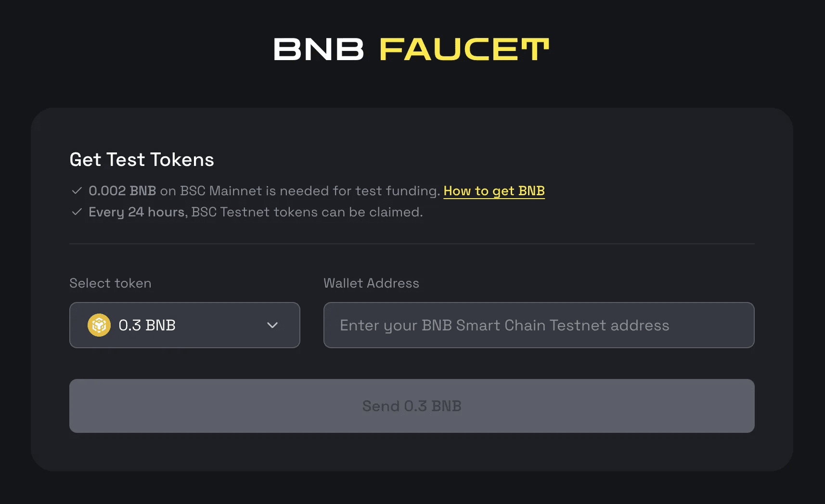
Task: Click the BNB coin icon in token selector
Action: pyautogui.click(x=99, y=325)
